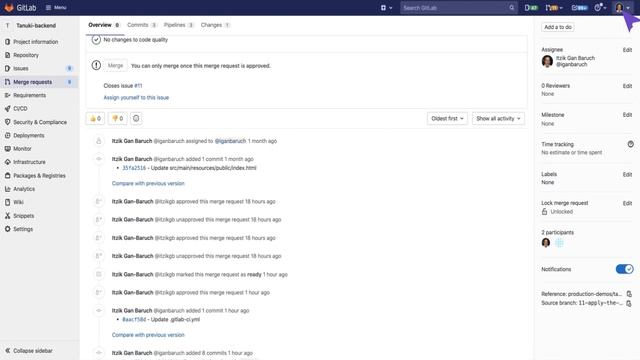The image size is (640, 360).
Task: Open Deployments in sidebar
Action: click(x=29, y=136)
